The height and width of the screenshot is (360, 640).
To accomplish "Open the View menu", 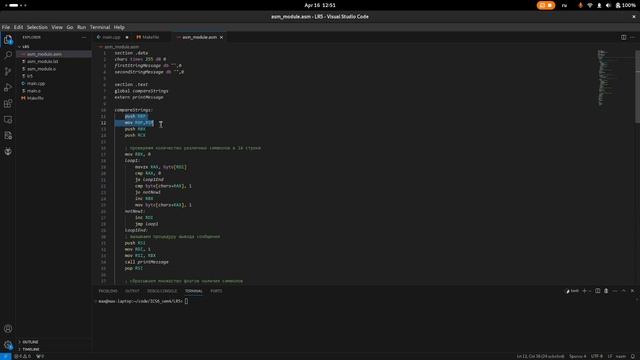I will pos(57,27).
